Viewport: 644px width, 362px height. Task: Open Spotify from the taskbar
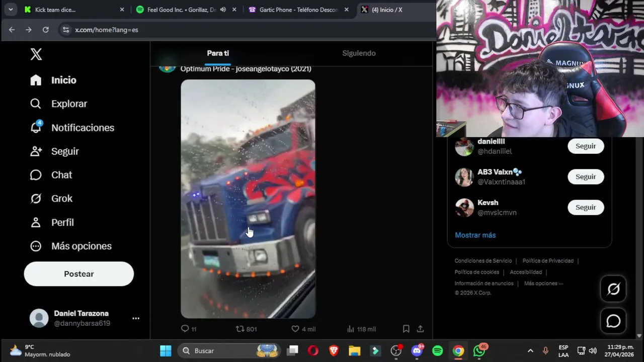(x=438, y=350)
